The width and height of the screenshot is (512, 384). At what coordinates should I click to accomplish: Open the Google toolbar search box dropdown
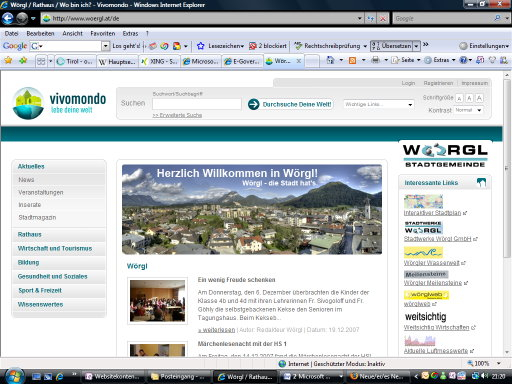pos(105,46)
